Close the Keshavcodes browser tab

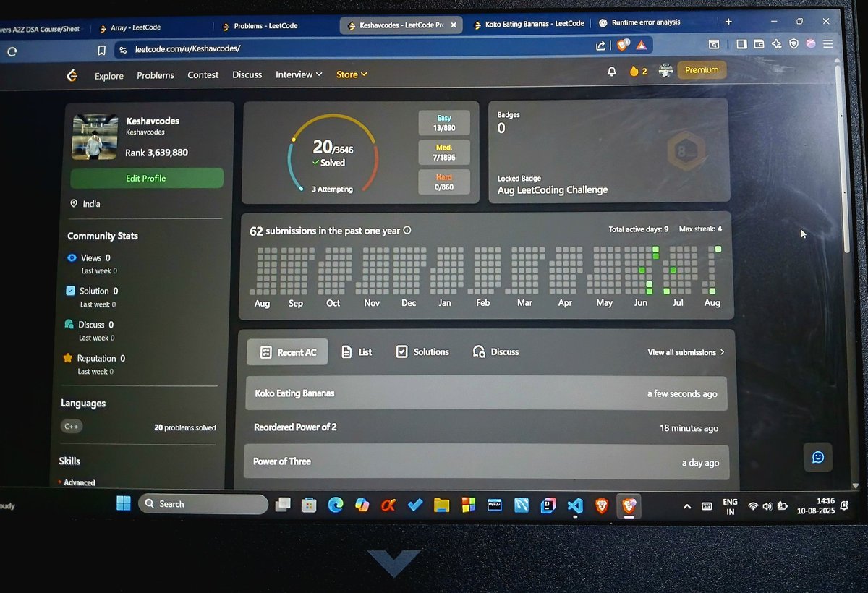tap(454, 25)
